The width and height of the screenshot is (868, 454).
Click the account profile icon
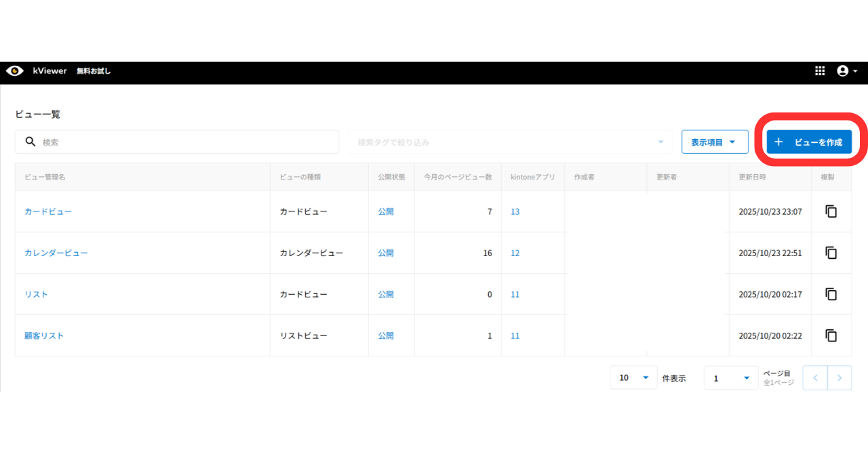[843, 70]
